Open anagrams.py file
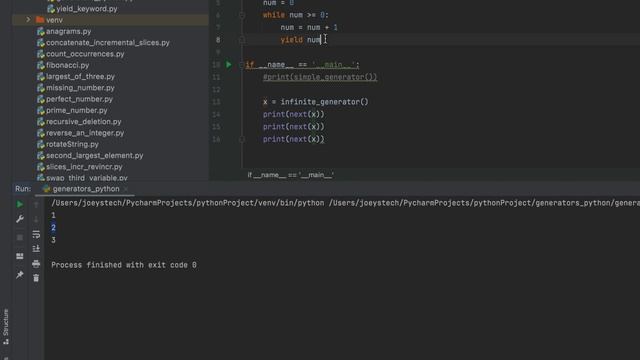The width and height of the screenshot is (640, 360). tap(68, 31)
